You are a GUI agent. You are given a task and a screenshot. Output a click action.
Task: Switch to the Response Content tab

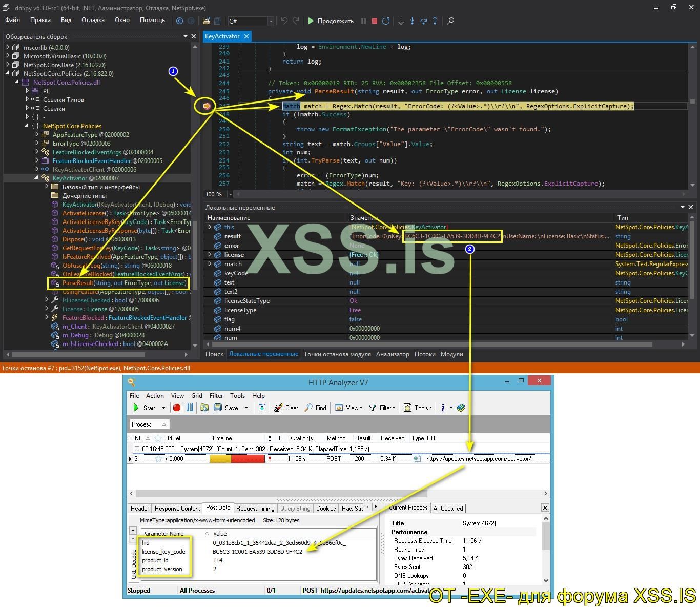point(177,509)
